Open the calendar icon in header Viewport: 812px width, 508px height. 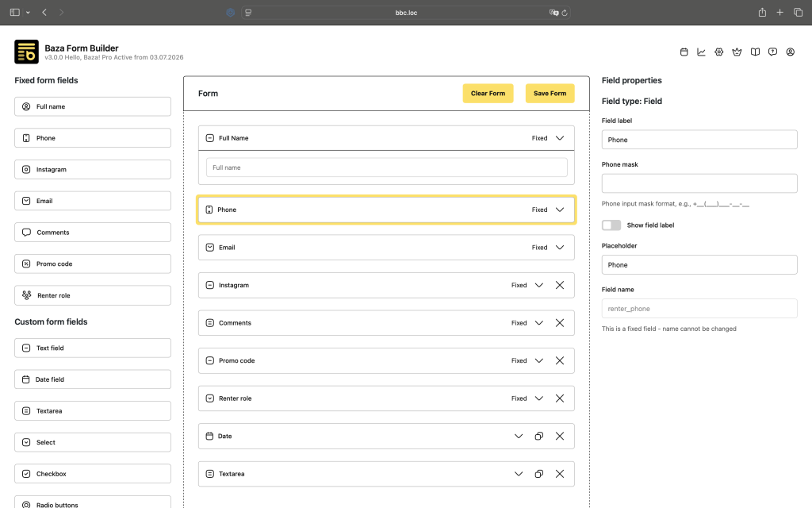pyautogui.click(x=684, y=52)
